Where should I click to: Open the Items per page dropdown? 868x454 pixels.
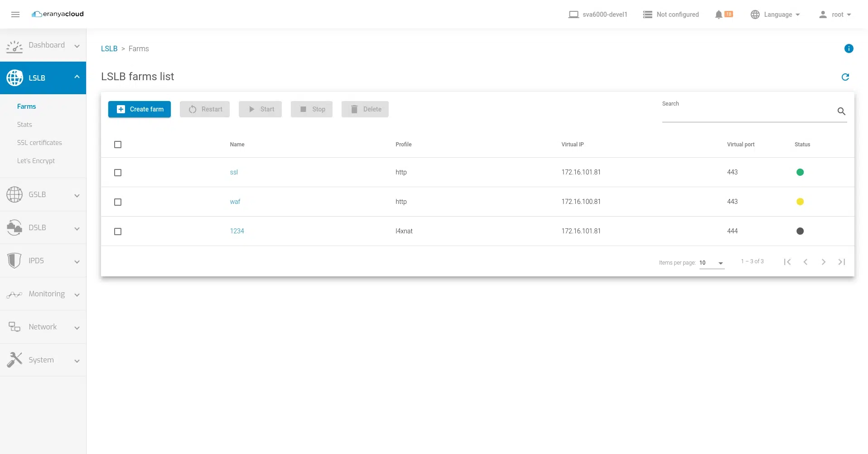[x=712, y=263]
